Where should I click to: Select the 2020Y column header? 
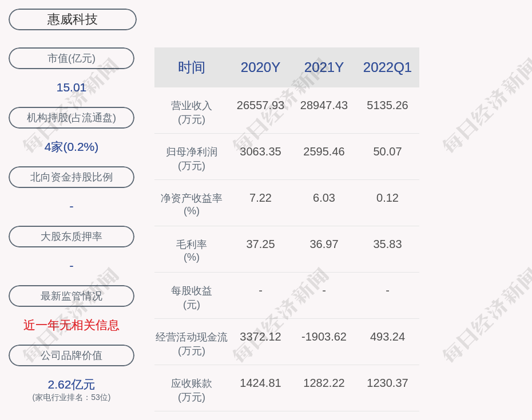[x=260, y=67]
